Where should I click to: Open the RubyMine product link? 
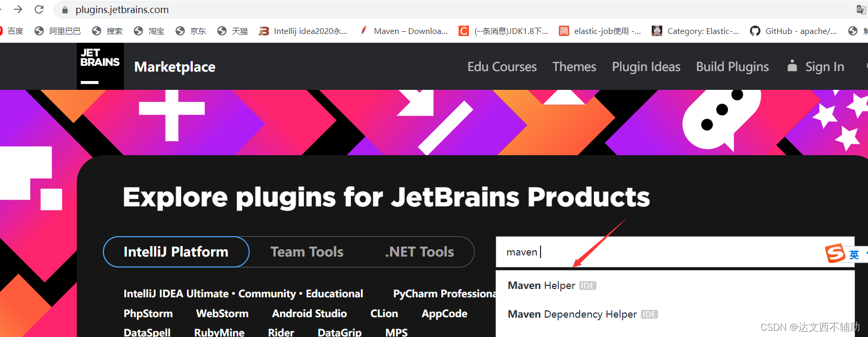point(219,332)
